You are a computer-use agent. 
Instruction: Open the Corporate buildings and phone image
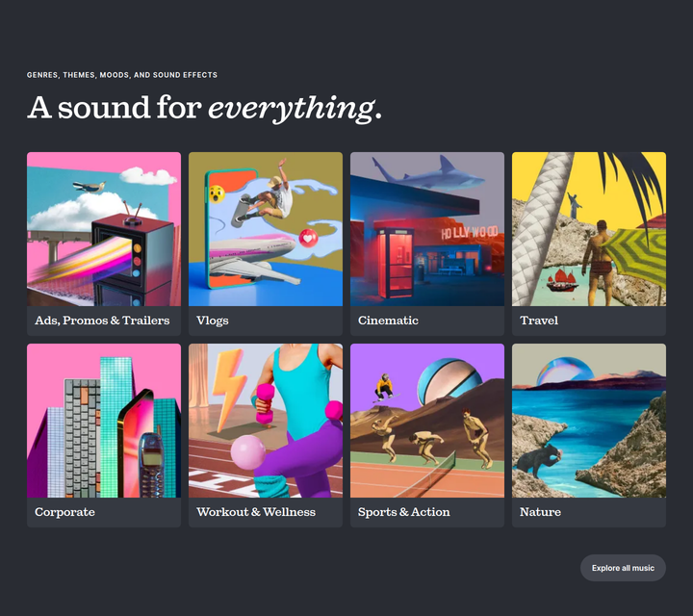[104, 421]
